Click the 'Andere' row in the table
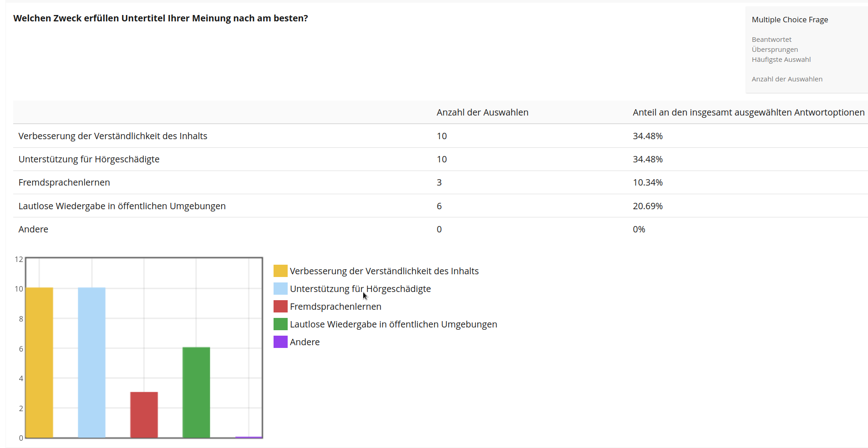The width and height of the screenshot is (868, 448). [33, 229]
